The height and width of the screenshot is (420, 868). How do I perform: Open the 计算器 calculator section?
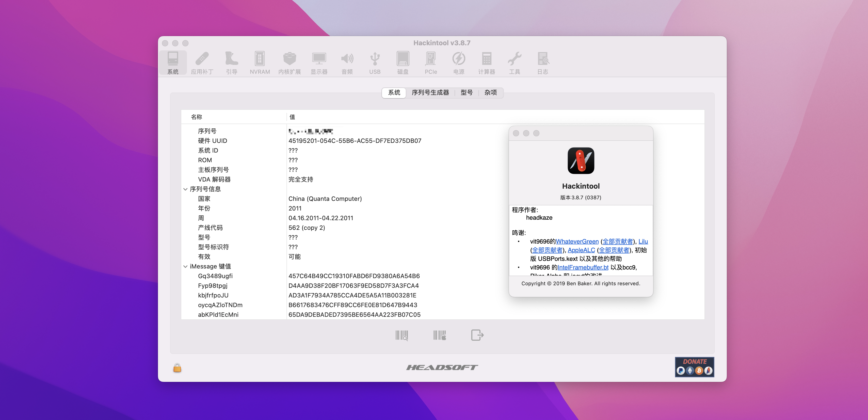pyautogui.click(x=487, y=63)
